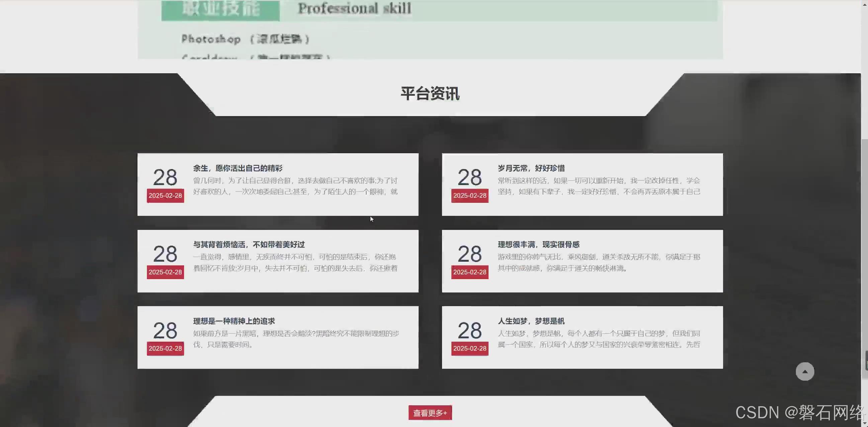Click the scrollbar track on the right edge
868x427 pixels.
(864, 202)
